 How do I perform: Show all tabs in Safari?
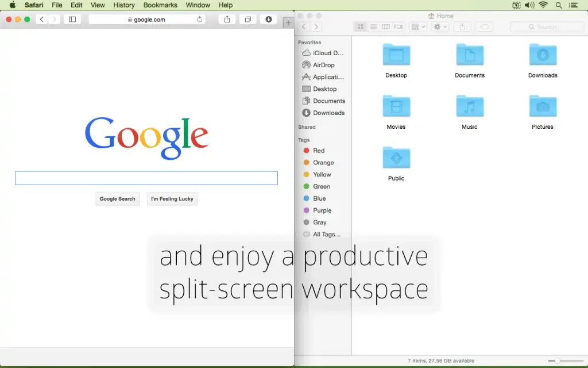click(x=248, y=19)
